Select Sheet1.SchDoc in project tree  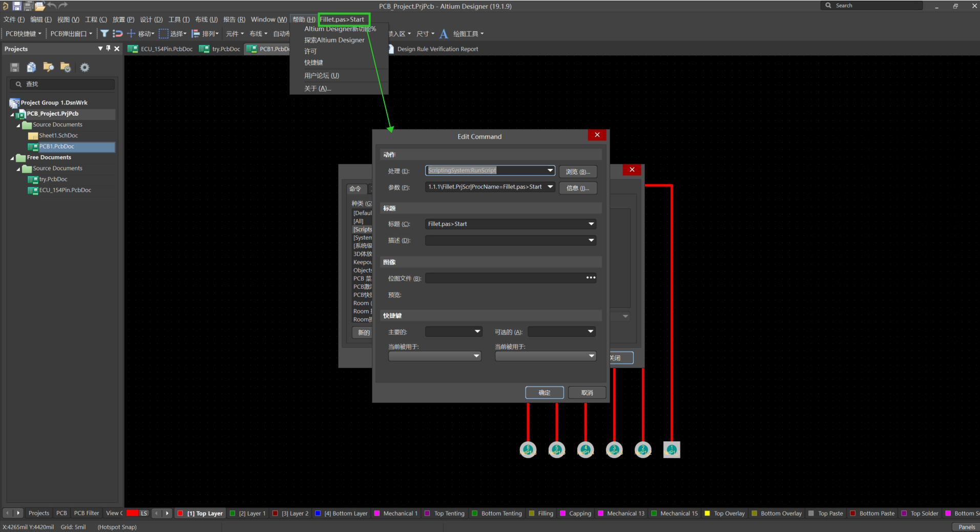pyautogui.click(x=58, y=136)
